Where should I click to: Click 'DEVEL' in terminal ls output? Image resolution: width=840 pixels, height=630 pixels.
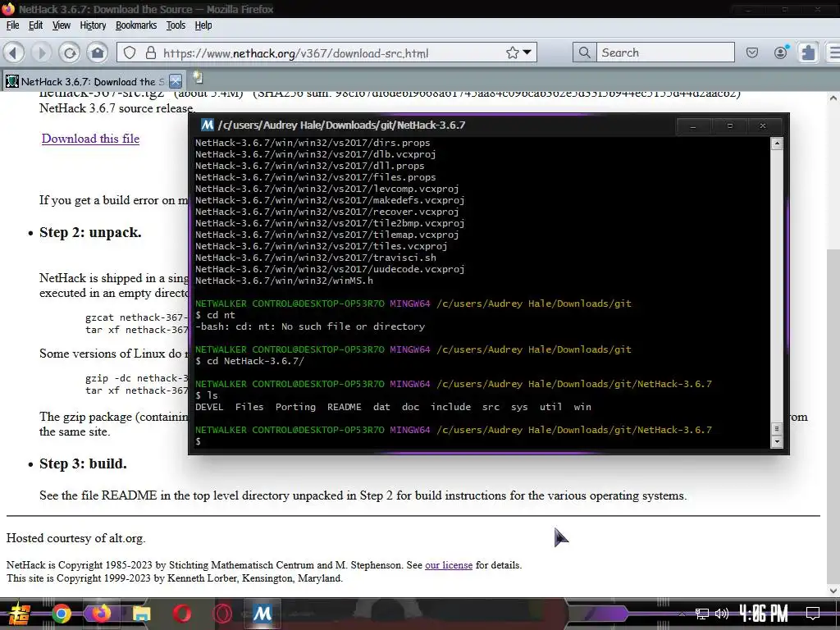[x=209, y=407]
